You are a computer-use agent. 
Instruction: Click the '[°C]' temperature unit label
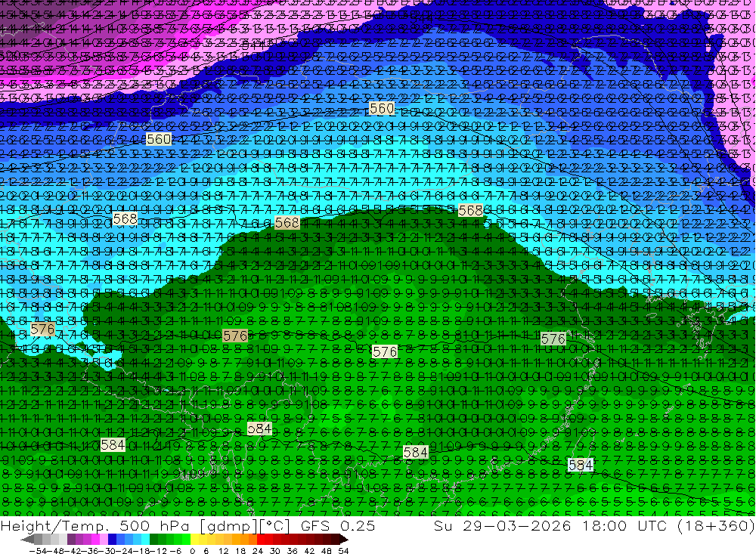(x=274, y=527)
